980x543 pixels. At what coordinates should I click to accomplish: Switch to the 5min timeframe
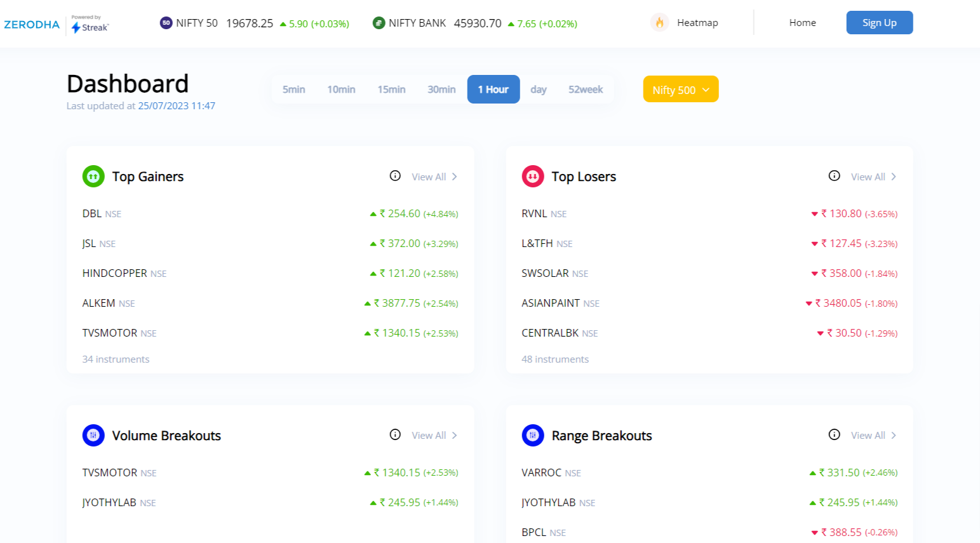point(294,90)
